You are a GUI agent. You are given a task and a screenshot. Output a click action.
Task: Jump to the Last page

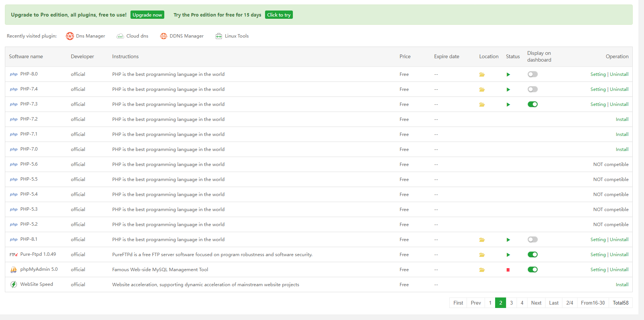point(553,303)
